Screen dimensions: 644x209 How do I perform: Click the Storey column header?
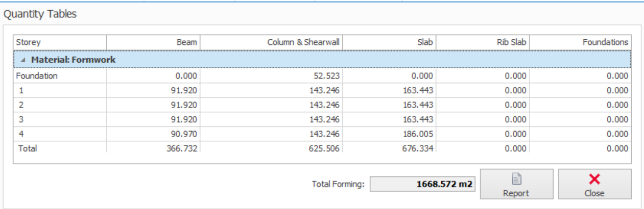60,42
